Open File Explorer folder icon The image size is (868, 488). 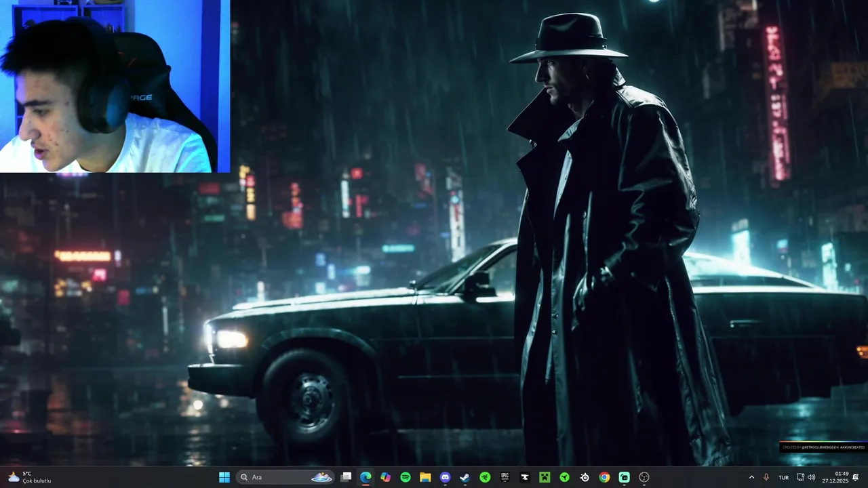pos(425,477)
